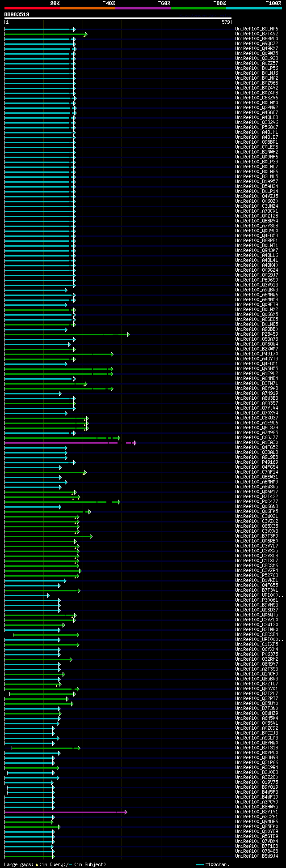Open hit UniRef100_B6RRU4

(x=257, y=39)
